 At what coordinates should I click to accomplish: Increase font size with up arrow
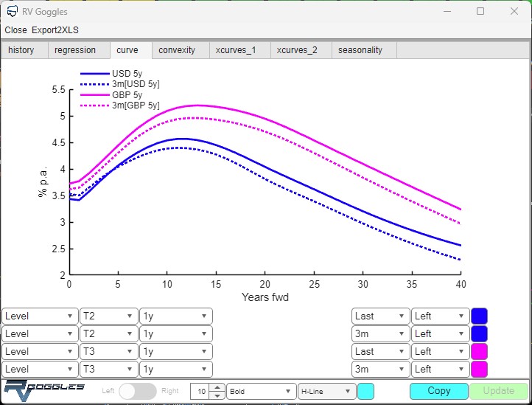(217, 387)
